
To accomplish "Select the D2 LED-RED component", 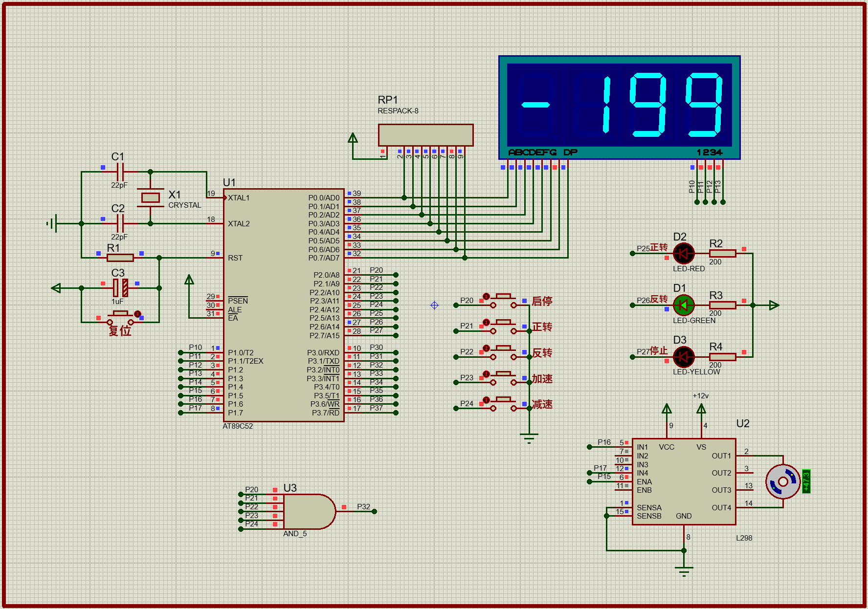I will click(x=684, y=253).
